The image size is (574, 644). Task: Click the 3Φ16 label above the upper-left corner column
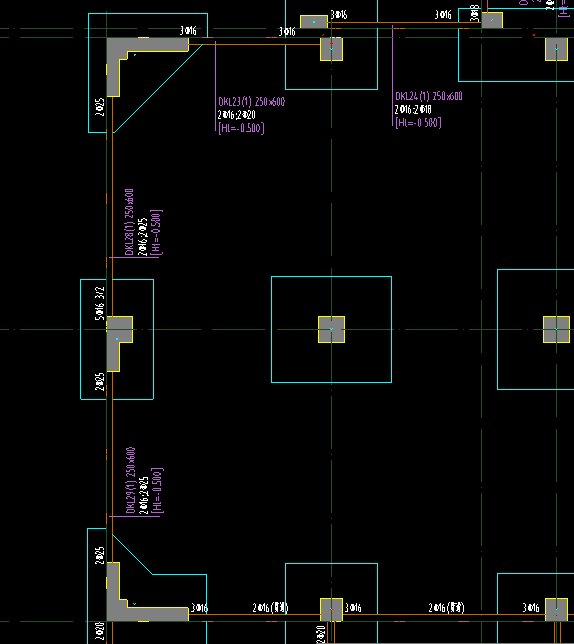point(188,31)
